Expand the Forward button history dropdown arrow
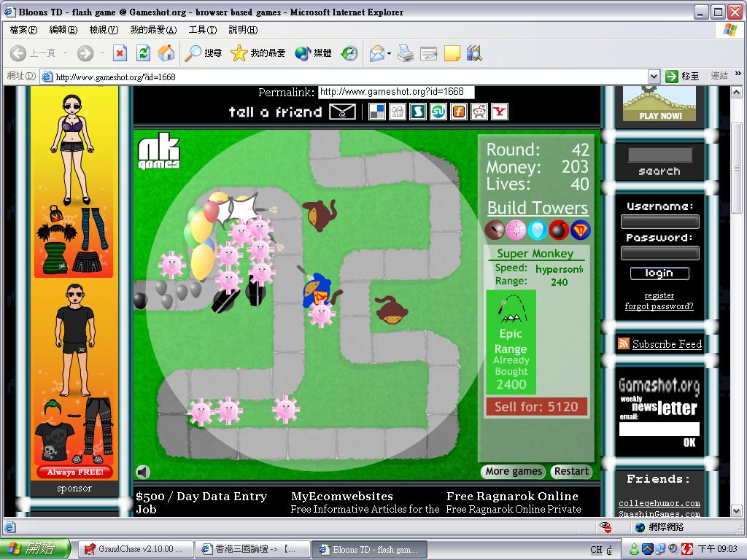Image resolution: width=747 pixels, height=560 pixels. coord(102,52)
